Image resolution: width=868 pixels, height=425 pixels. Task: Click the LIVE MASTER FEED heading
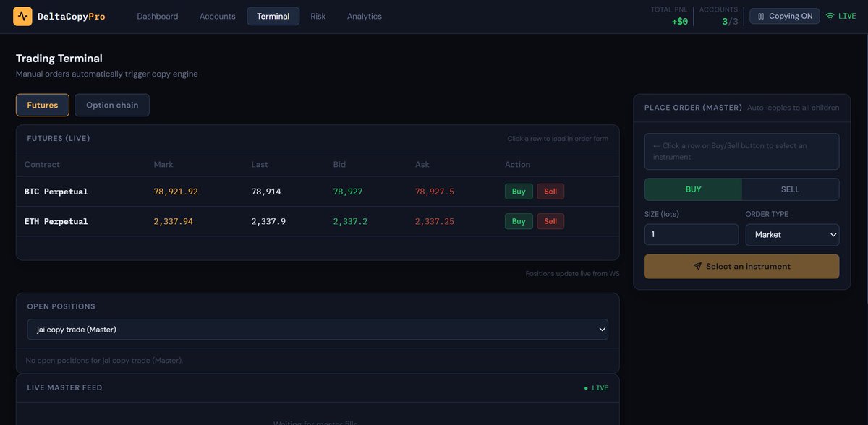pyautogui.click(x=64, y=387)
